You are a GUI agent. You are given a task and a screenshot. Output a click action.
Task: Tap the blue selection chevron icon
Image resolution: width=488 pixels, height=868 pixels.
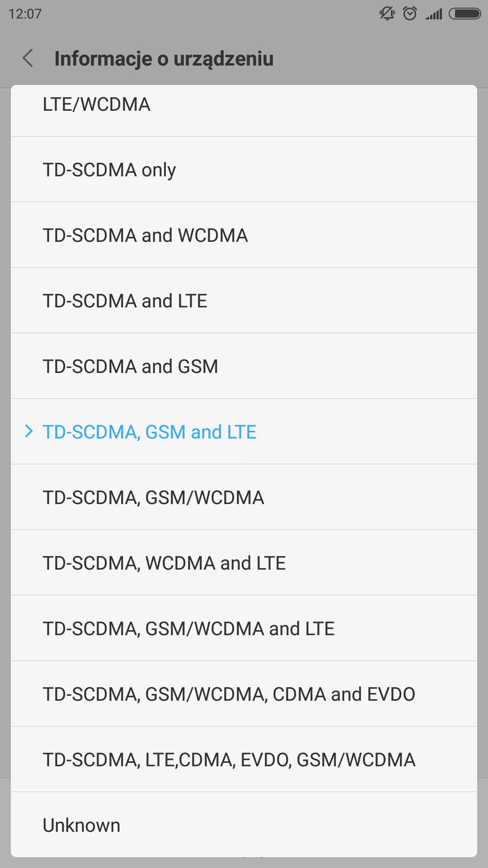29,431
